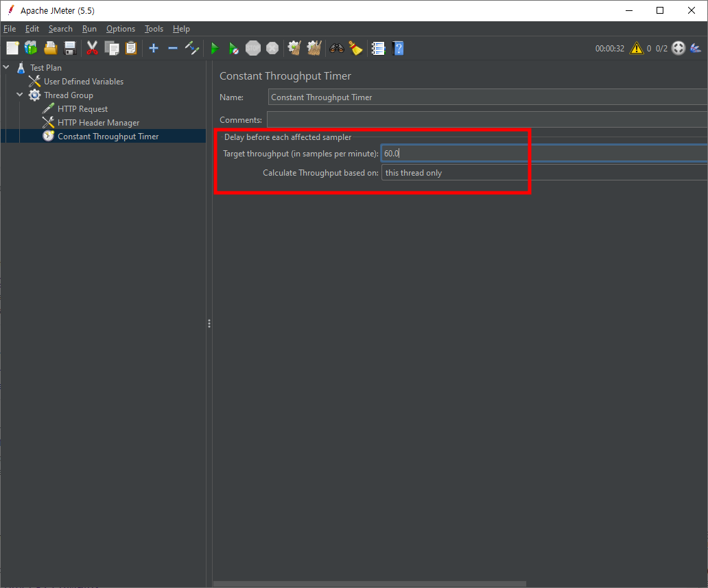The height and width of the screenshot is (588, 708).
Task: Cut selected element with scissors icon
Action: 92,48
